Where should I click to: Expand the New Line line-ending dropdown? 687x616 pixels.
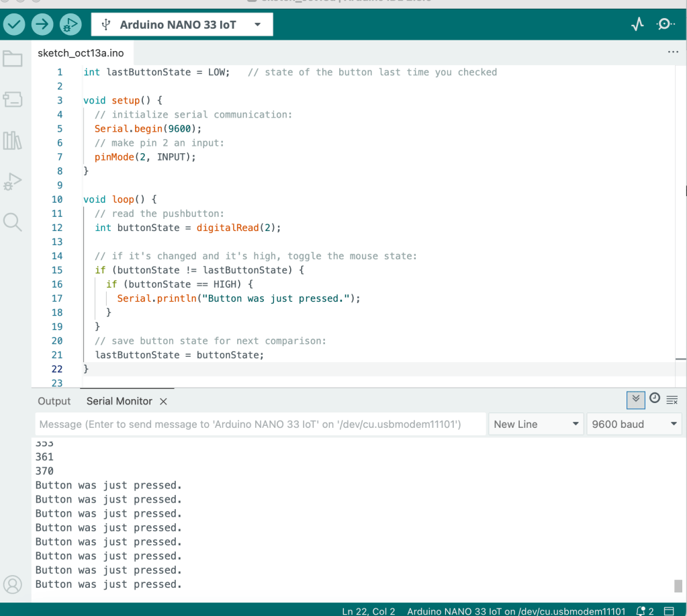click(x=535, y=424)
